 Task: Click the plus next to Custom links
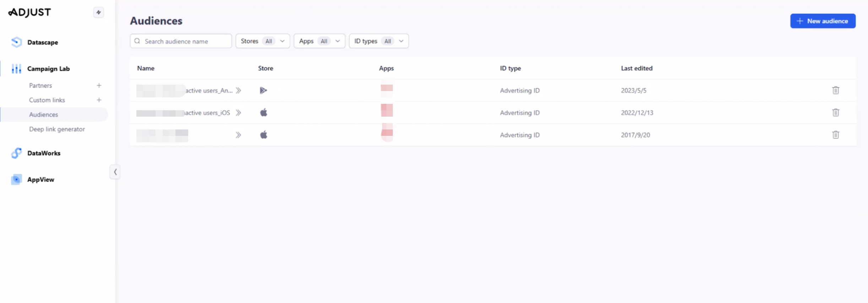tap(99, 100)
